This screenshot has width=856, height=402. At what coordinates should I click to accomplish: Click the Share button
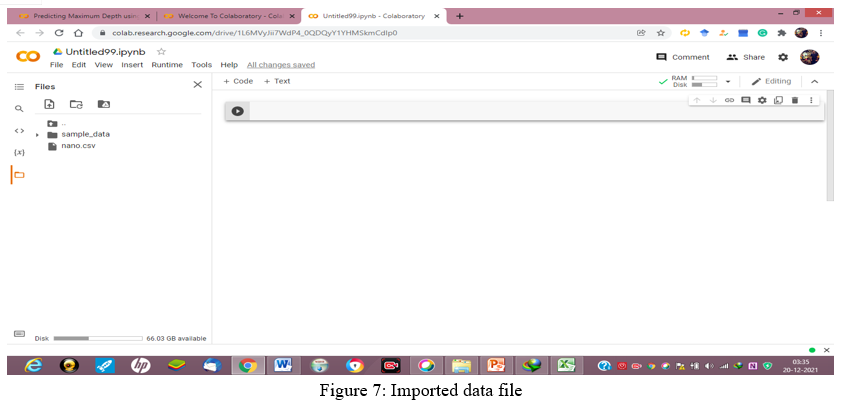click(x=745, y=57)
